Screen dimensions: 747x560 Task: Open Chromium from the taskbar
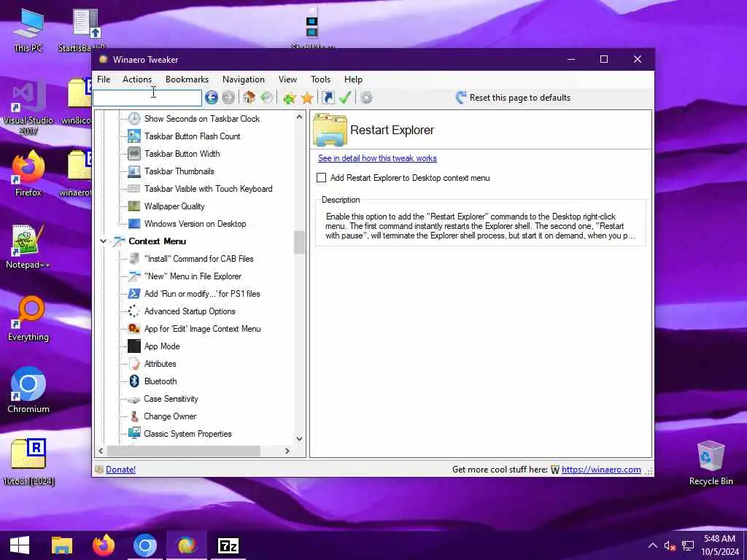(145, 545)
